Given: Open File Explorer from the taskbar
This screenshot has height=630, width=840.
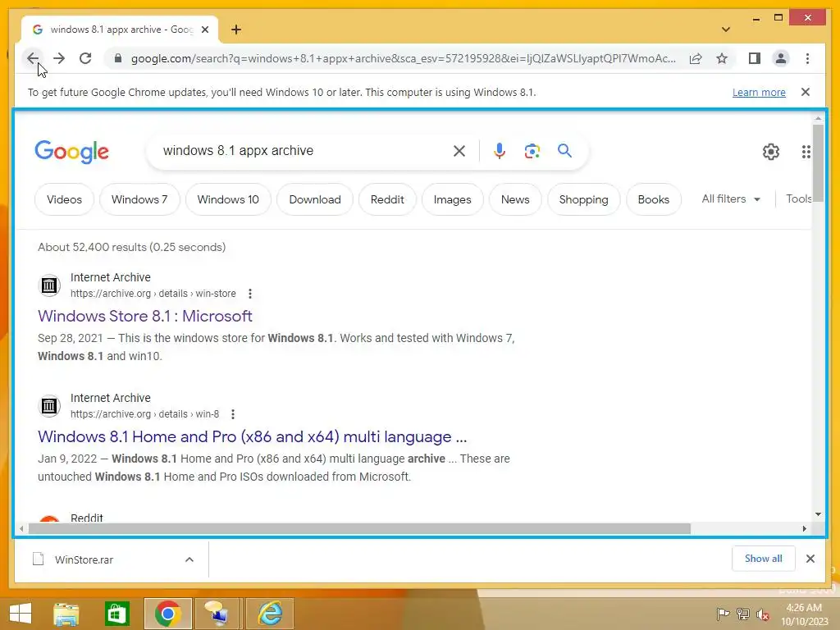Looking at the screenshot, I should [x=66, y=614].
